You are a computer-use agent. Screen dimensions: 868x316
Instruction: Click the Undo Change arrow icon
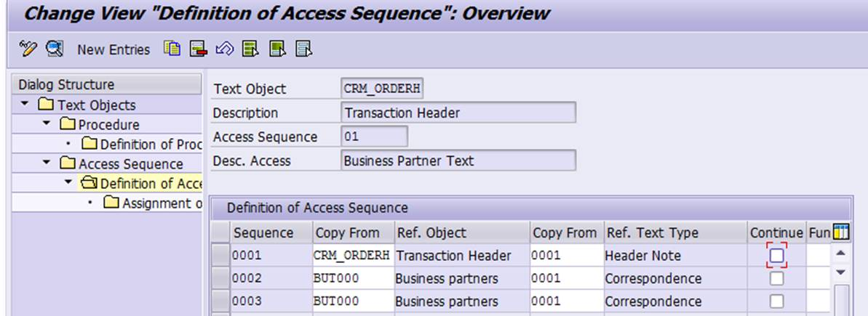[224, 49]
